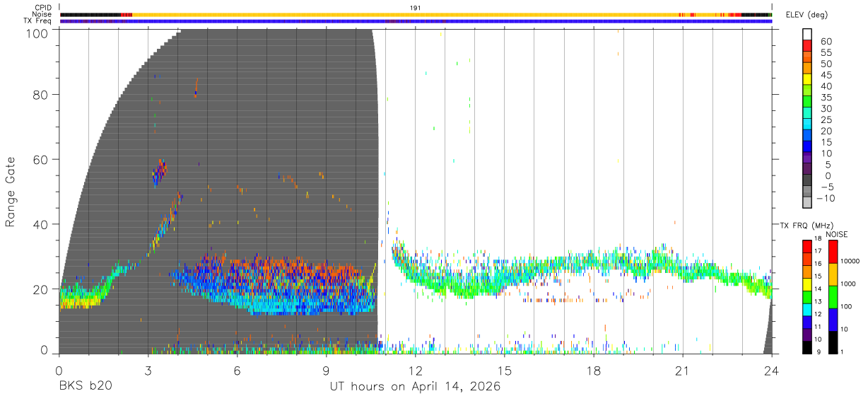This screenshot has height=401, width=868.
Task: Click the Range Gate y-axis title
Action: tap(11, 192)
